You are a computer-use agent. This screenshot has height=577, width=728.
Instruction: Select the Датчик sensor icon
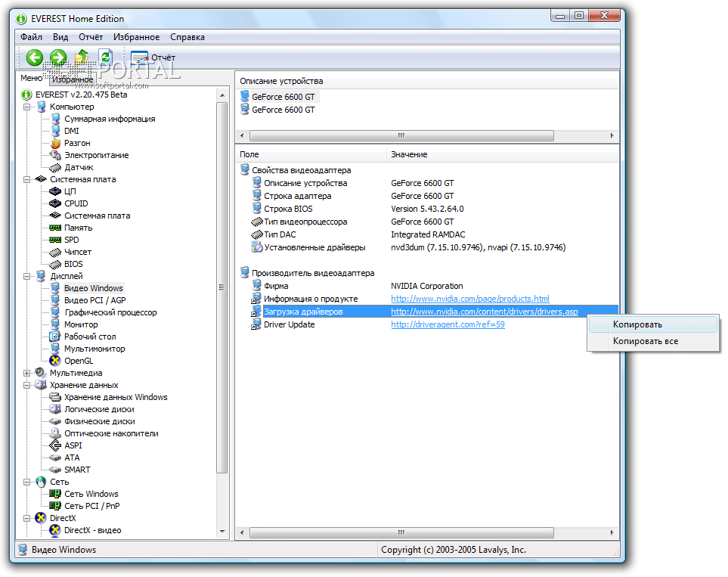click(x=55, y=167)
